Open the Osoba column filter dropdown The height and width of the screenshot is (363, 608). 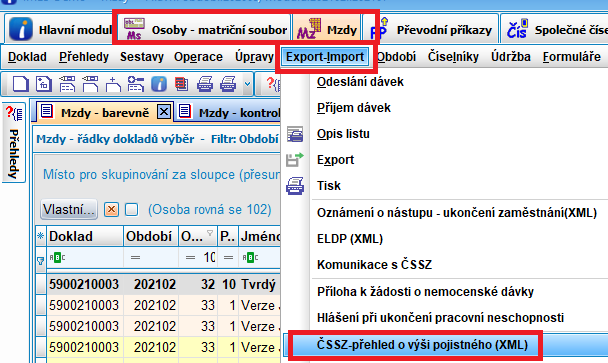point(210,233)
